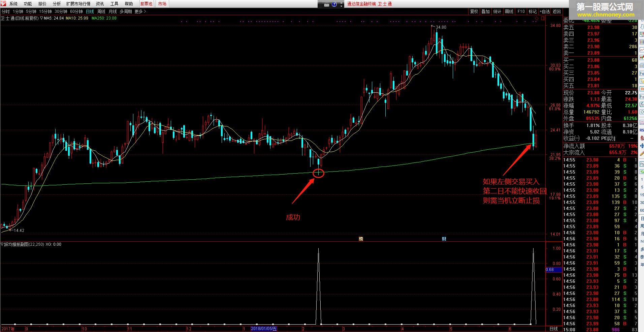Select the 60分钟 period
644x332 pixels.
tap(76, 11)
